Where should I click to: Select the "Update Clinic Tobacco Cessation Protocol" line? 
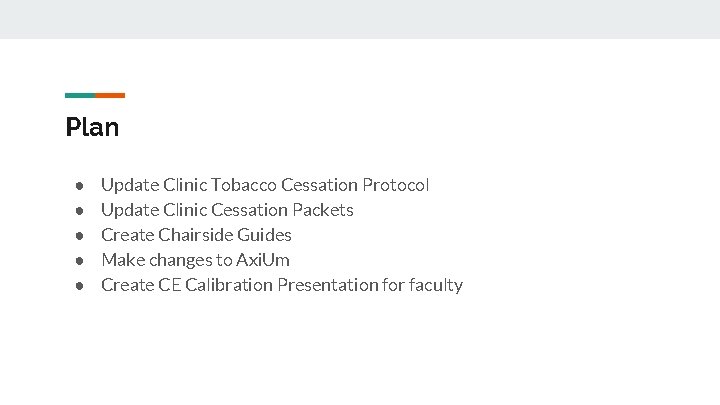tap(265, 185)
